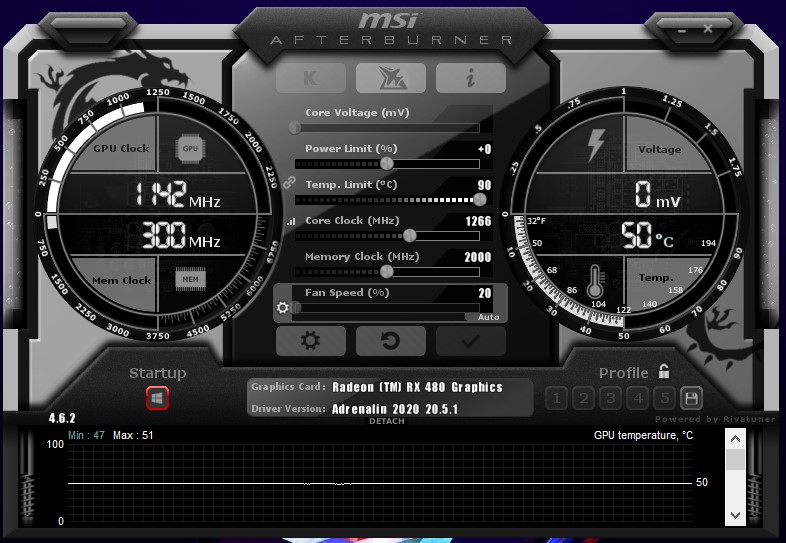This screenshot has height=543, width=786.
Task: Toggle link between Power and Temp limits
Action: click(x=290, y=183)
